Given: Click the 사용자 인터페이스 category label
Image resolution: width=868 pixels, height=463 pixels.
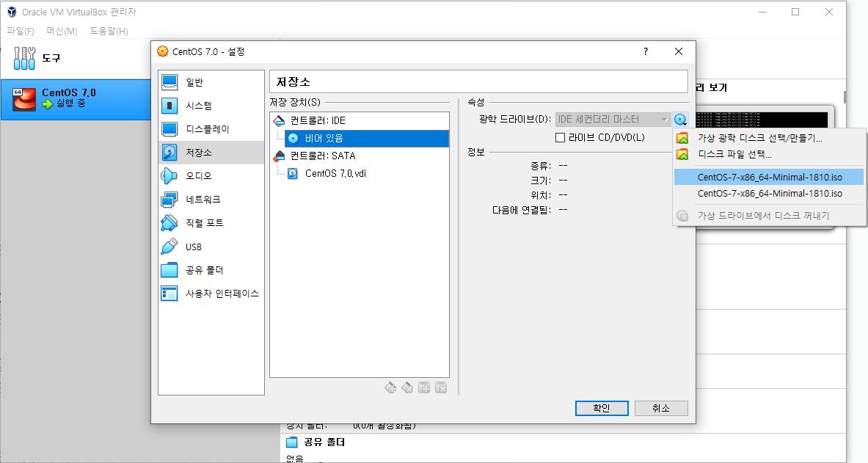Looking at the screenshot, I should point(222,293).
